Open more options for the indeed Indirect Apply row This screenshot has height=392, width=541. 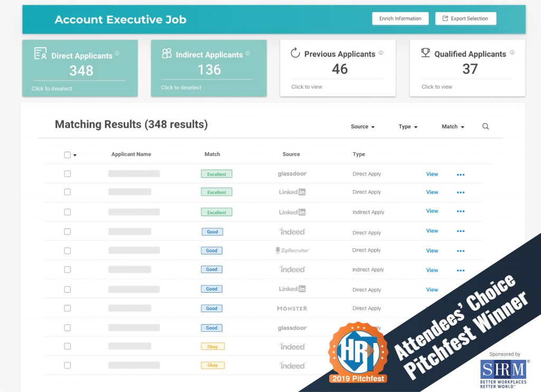click(461, 270)
